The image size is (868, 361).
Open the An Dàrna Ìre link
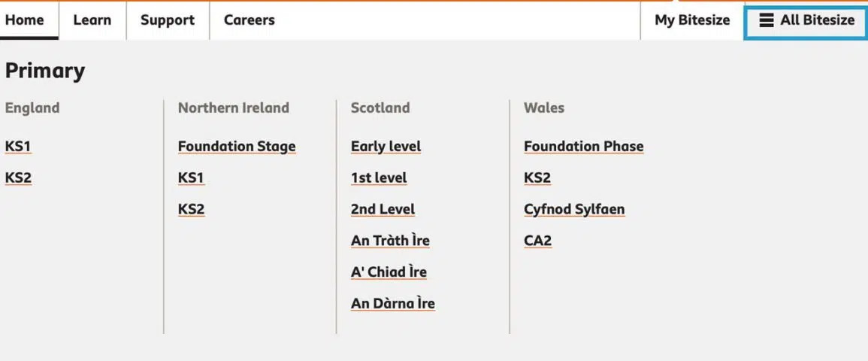[392, 304]
